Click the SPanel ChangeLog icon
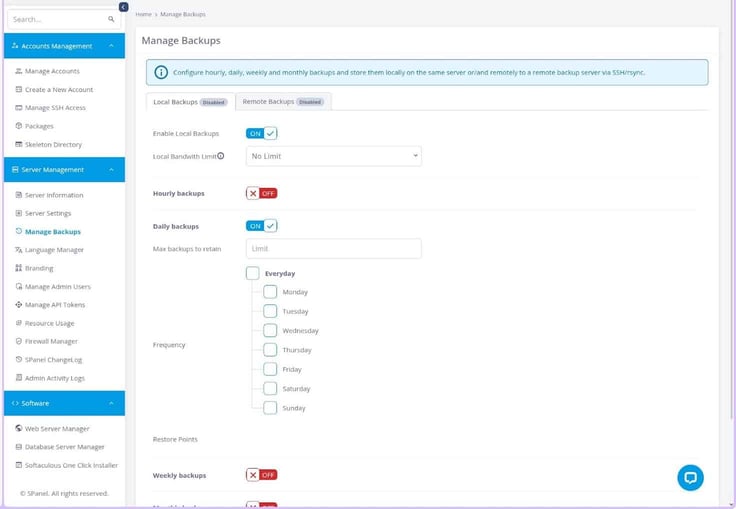 pyautogui.click(x=19, y=359)
